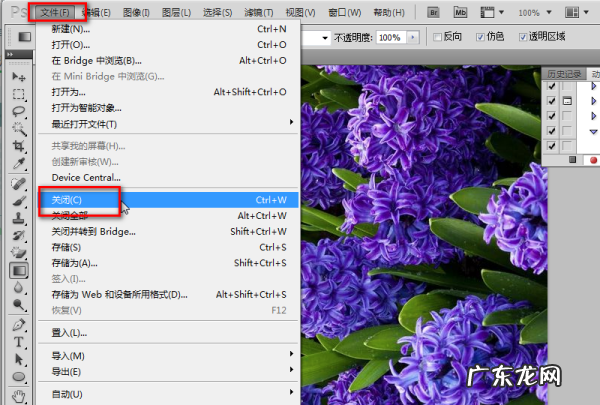600x405 pixels.
Task: Toggle the checkmark in the expanded action row
Action: pyautogui.click(x=551, y=131)
